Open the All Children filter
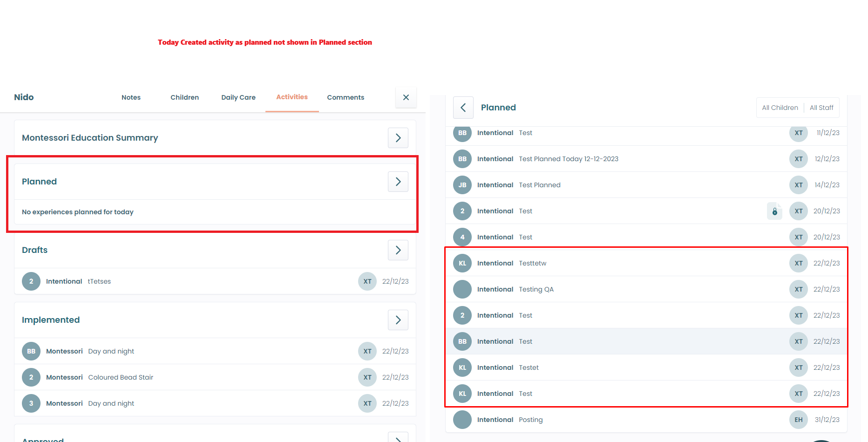Viewport: 868px width, 442px height. [780, 108]
